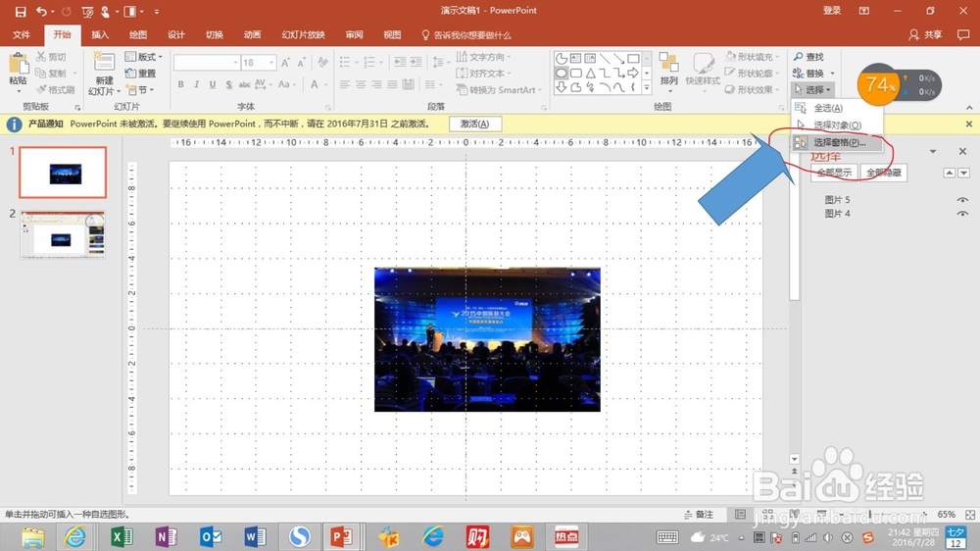Increase font size with the larger A button

tap(285, 63)
